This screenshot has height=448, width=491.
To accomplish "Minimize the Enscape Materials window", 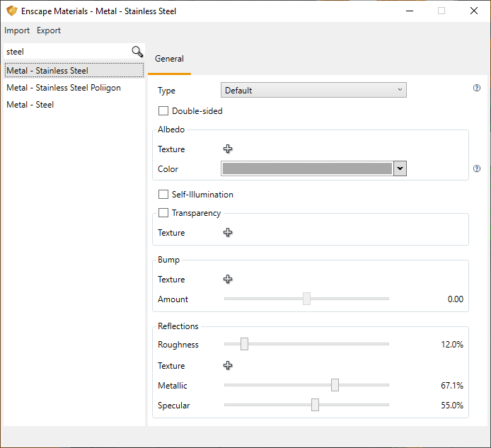I will (x=410, y=11).
